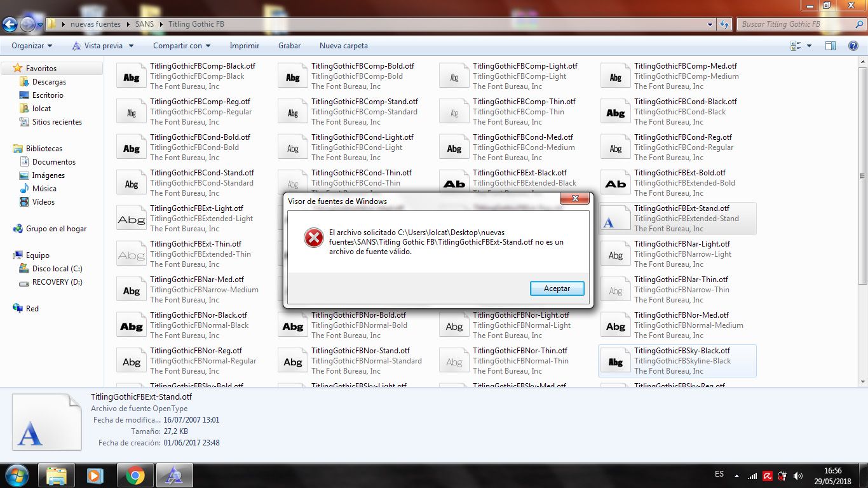Open the Documentos library
Image resolution: width=868 pixels, height=488 pixels.
point(54,162)
